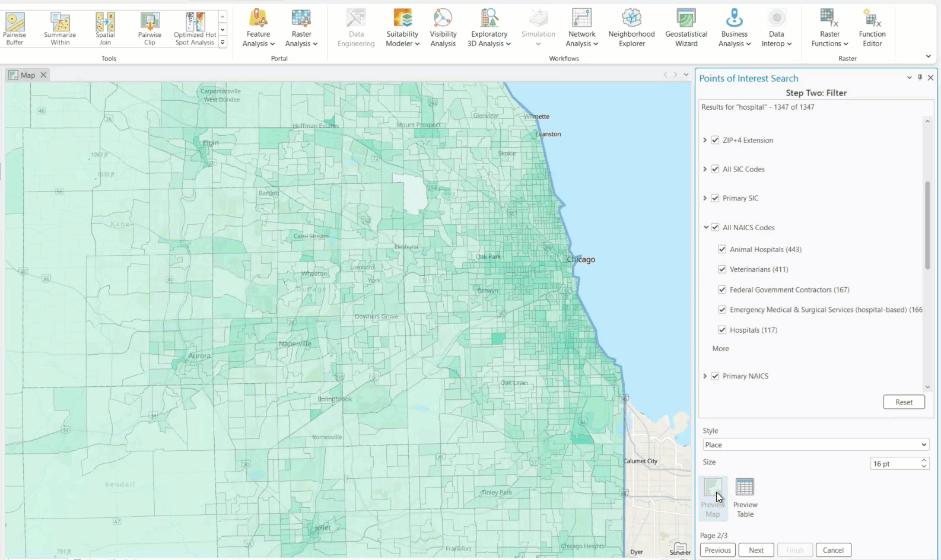Collapse the ribbon with the chevron

pos(929,56)
